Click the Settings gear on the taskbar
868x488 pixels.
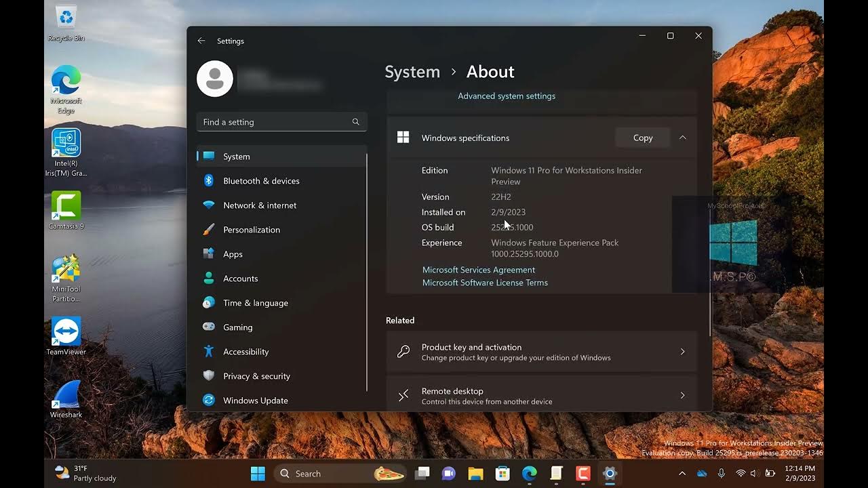click(610, 474)
